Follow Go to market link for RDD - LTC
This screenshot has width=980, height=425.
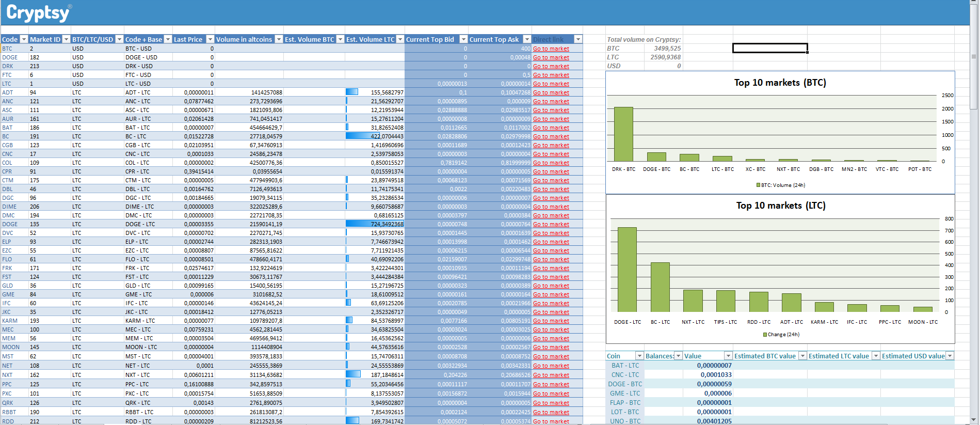(x=551, y=421)
